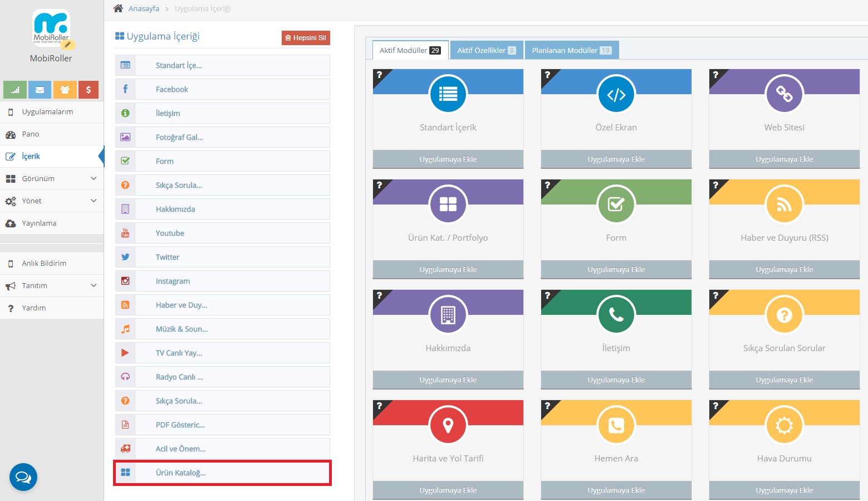868x501 pixels.
Task: Click the green statistics bar-chart icon
Action: click(15, 90)
